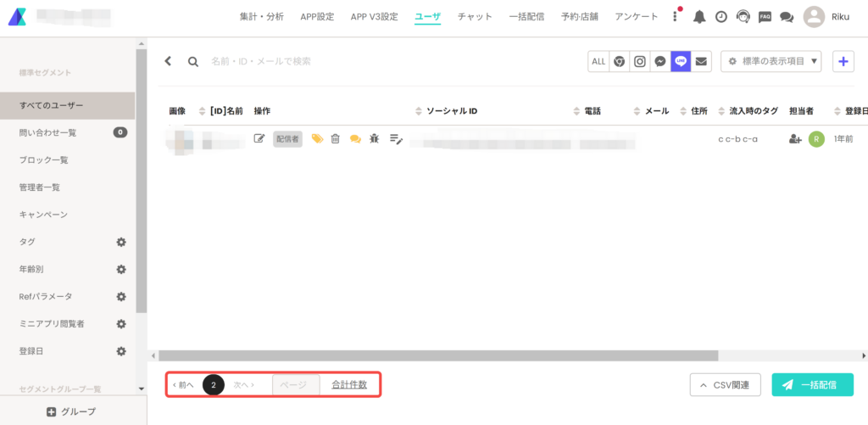Open chat via the yellow speech bubble icon

pos(355,139)
